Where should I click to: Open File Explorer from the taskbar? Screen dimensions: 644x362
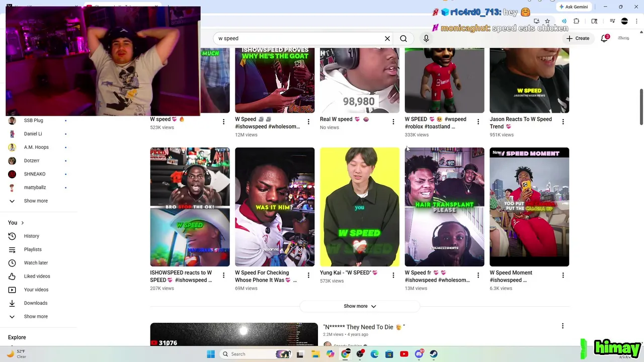click(x=315, y=354)
